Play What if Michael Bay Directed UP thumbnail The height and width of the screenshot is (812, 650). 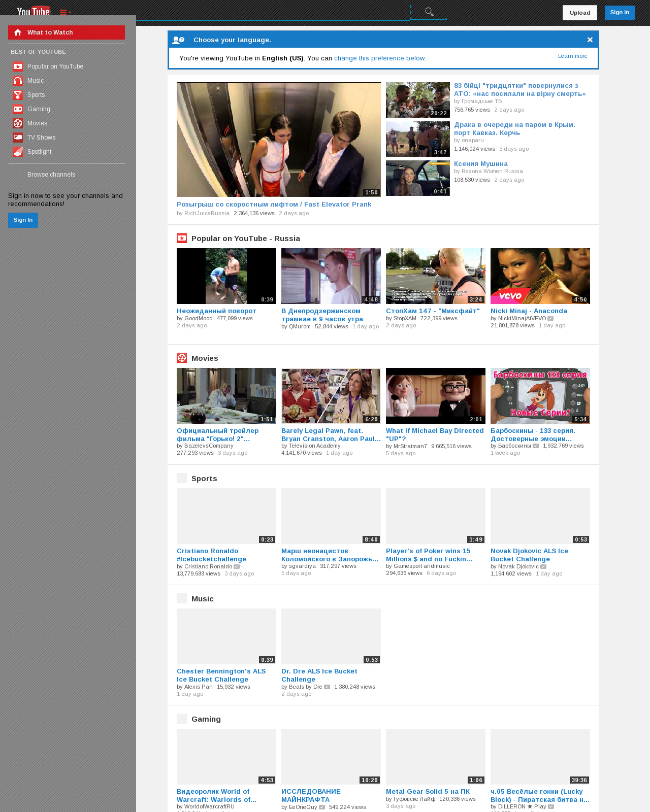click(x=436, y=396)
